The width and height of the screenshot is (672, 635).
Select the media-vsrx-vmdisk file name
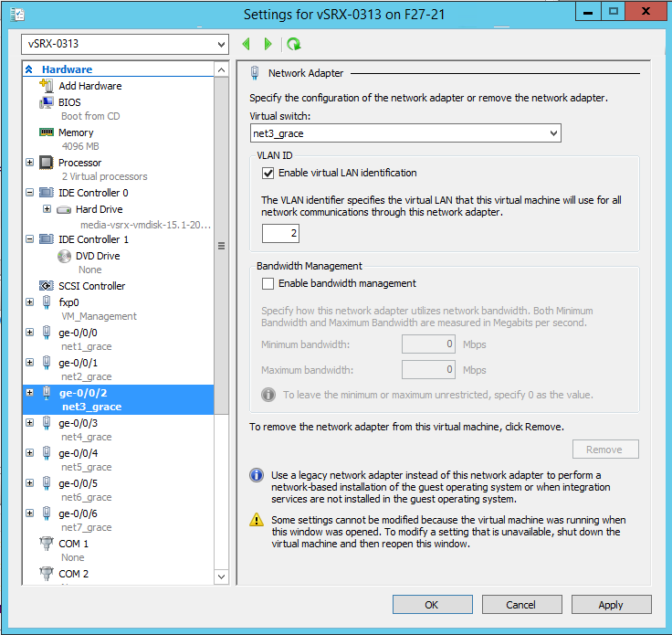(x=146, y=225)
